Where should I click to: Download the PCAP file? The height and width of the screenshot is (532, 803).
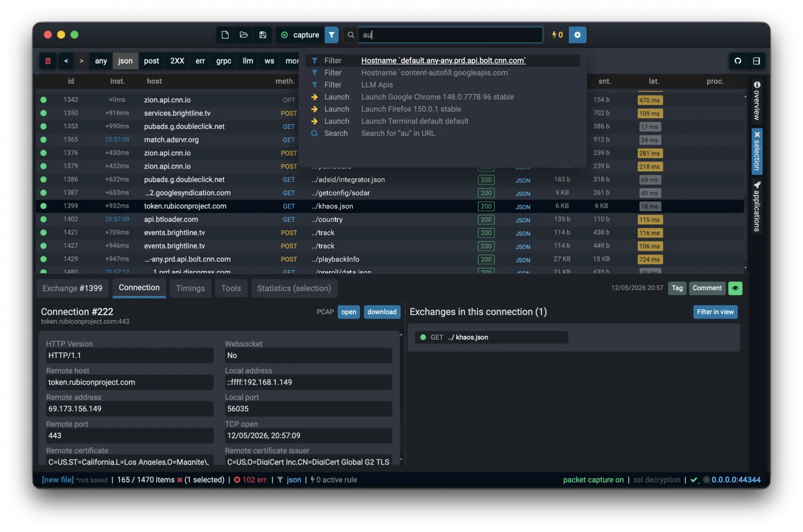coord(382,312)
